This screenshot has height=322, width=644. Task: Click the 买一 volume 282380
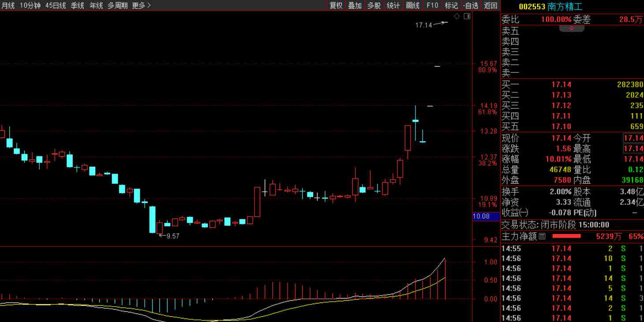pos(630,84)
